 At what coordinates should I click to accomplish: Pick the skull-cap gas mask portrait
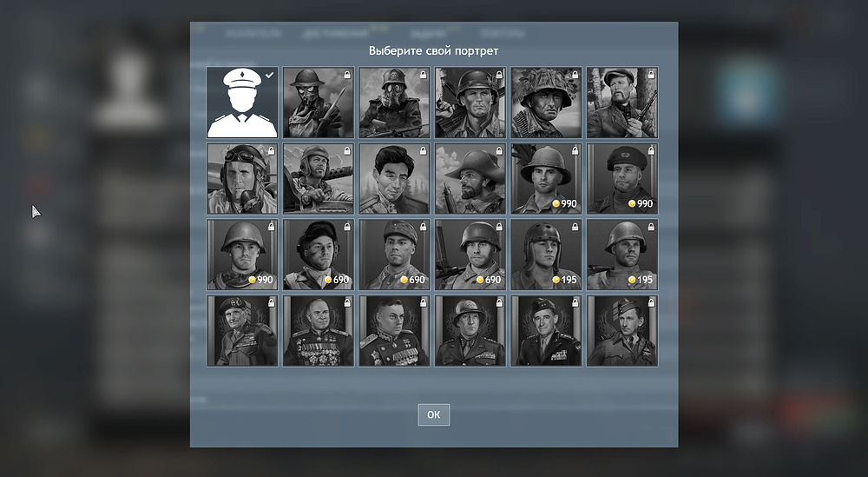tap(394, 103)
